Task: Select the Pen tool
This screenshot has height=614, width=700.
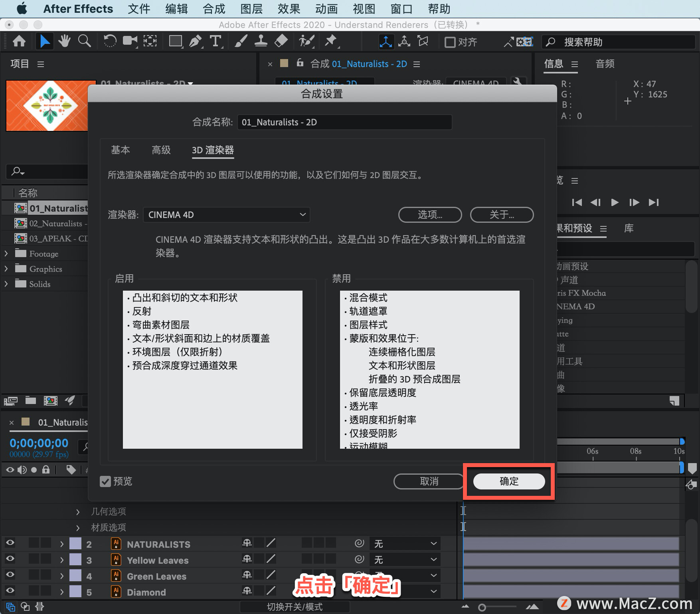Action: [x=195, y=41]
